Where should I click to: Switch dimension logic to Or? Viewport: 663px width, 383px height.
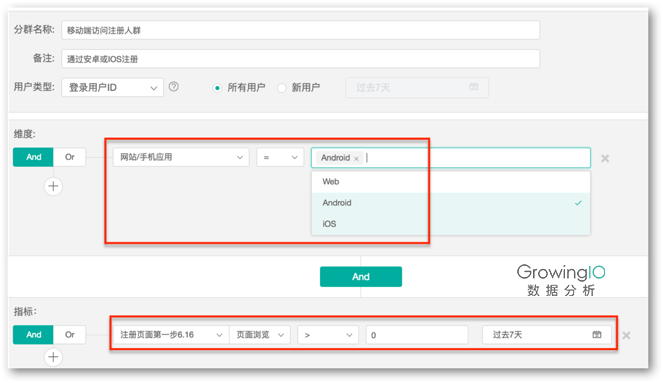click(x=70, y=157)
